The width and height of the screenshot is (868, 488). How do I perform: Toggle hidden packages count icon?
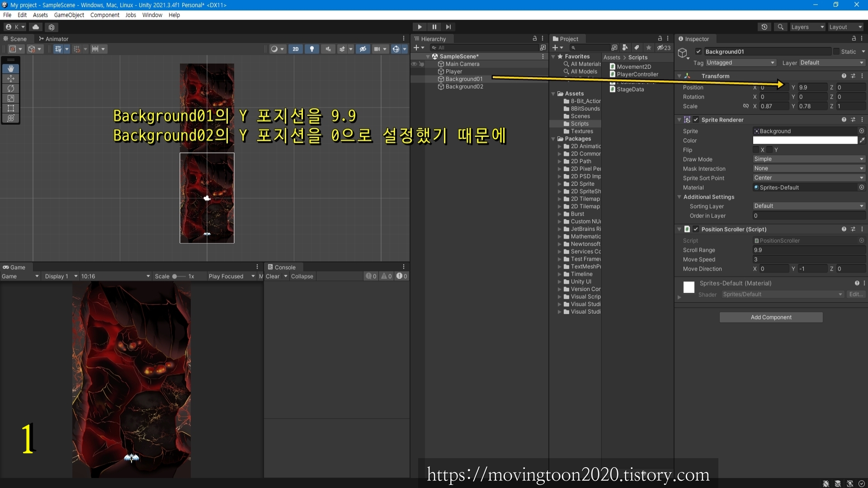(664, 48)
